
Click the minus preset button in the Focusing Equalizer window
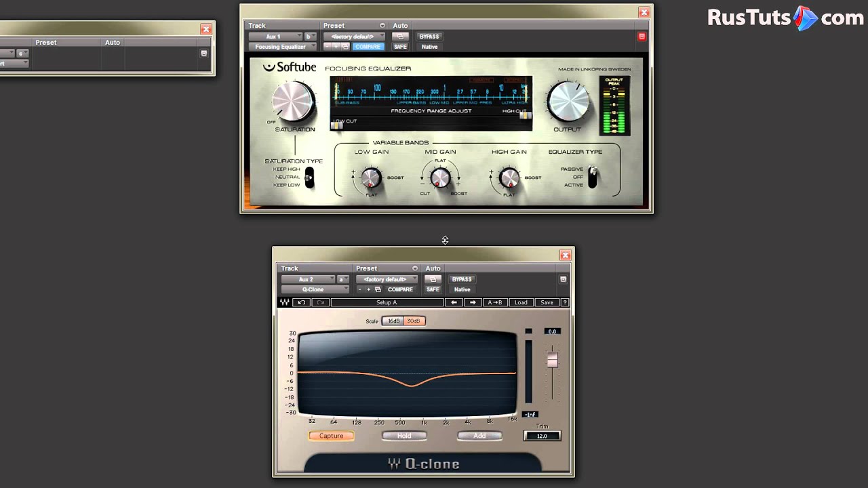click(x=328, y=47)
